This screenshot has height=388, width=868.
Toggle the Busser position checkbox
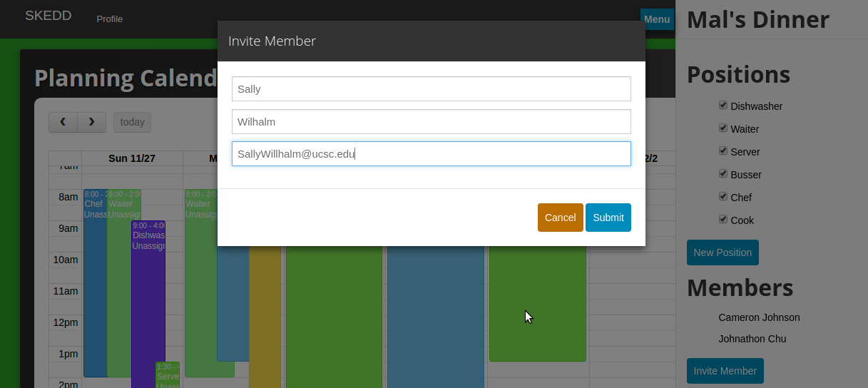[723, 174]
